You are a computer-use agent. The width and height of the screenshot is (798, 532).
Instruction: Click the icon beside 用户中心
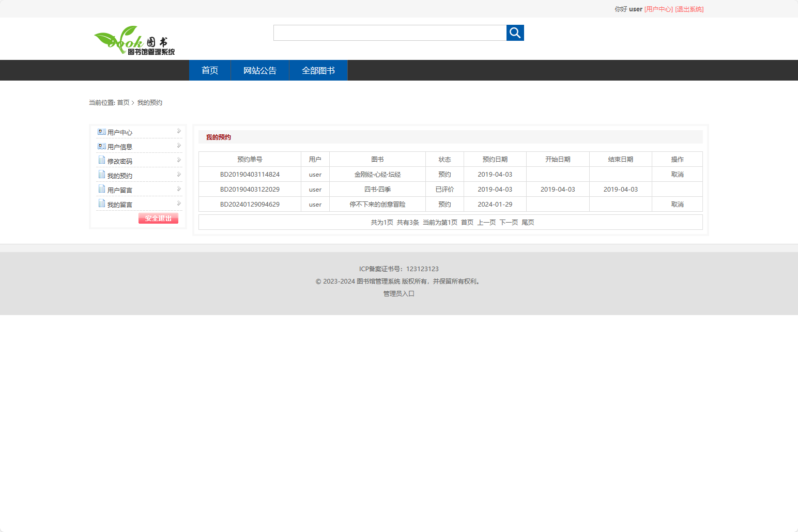pyautogui.click(x=102, y=132)
